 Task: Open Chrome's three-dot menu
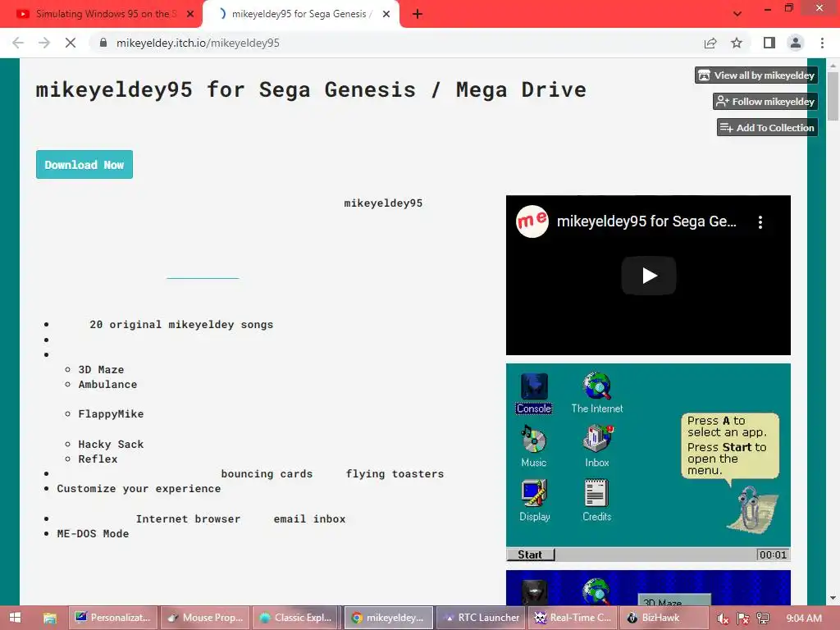(822, 43)
